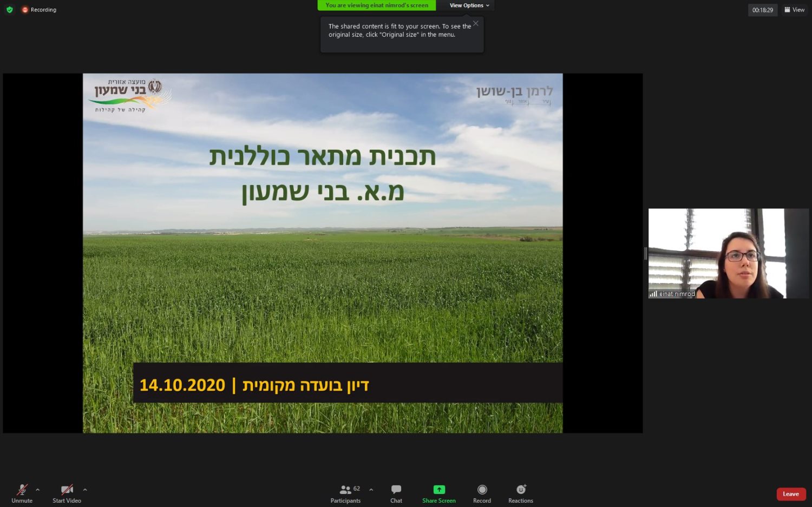Click the red Recording indicator
Image resolution: width=812 pixels, height=507 pixels.
click(39, 10)
